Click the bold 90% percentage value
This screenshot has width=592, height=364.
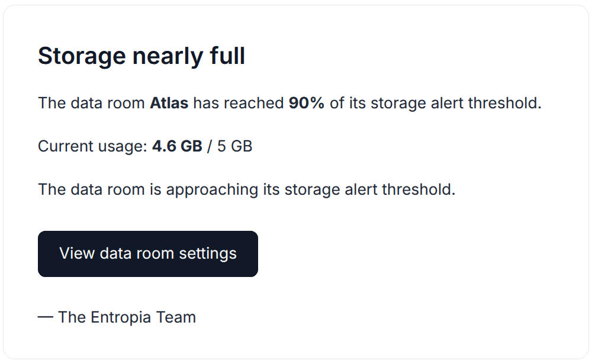click(x=305, y=102)
